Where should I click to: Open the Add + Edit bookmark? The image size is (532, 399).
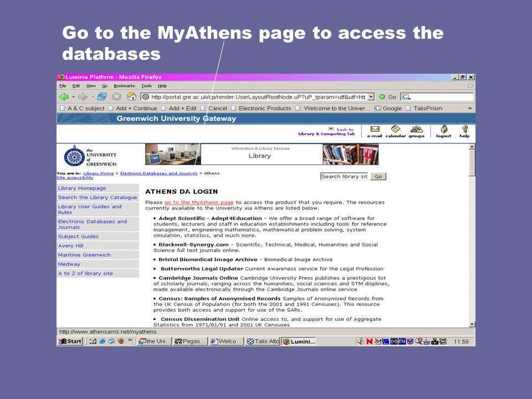pos(179,109)
